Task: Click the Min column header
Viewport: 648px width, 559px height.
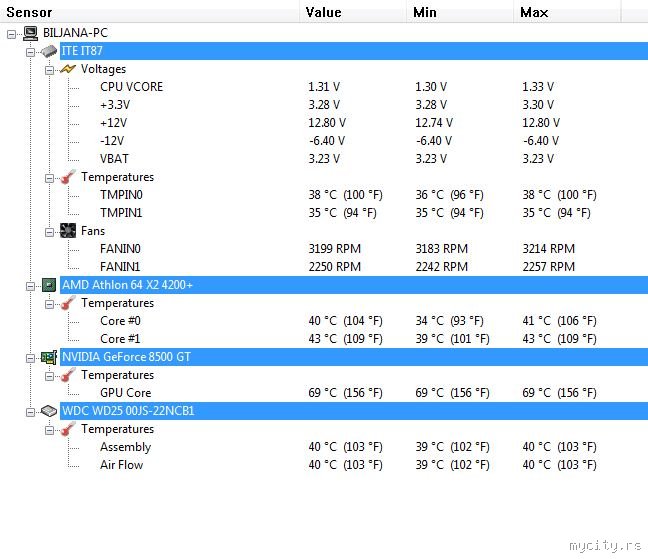Action: point(460,12)
